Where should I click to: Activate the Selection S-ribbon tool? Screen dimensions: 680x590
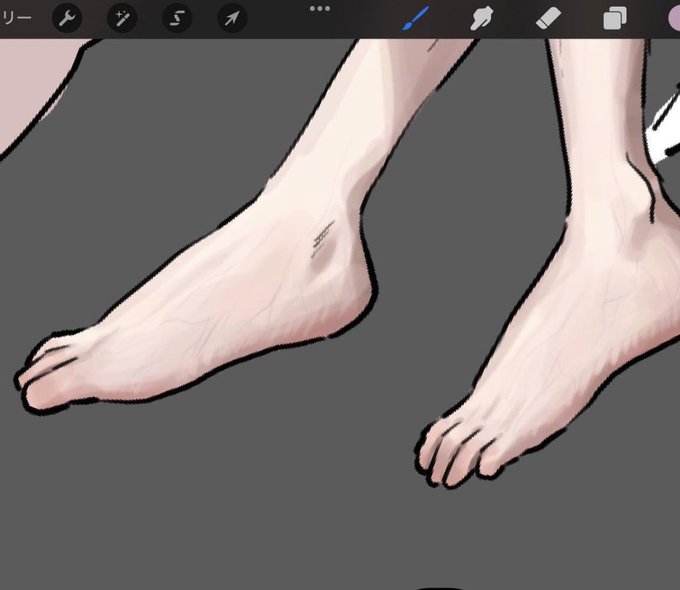tap(177, 18)
